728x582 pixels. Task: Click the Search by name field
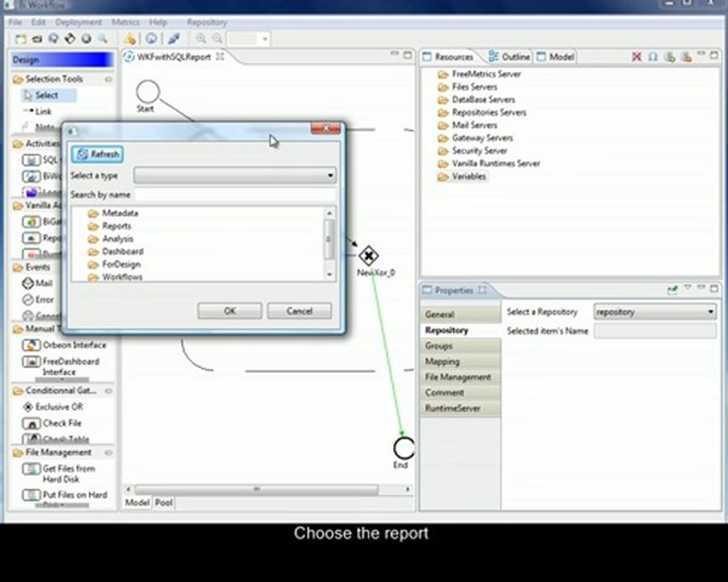(x=235, y=195)
